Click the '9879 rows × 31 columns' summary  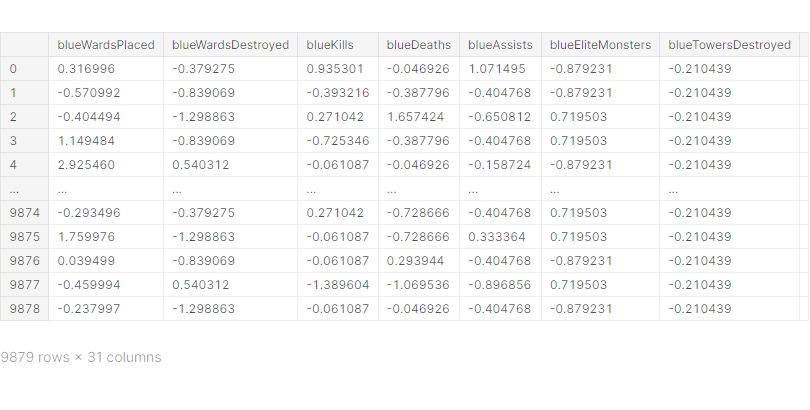point(81,357)
